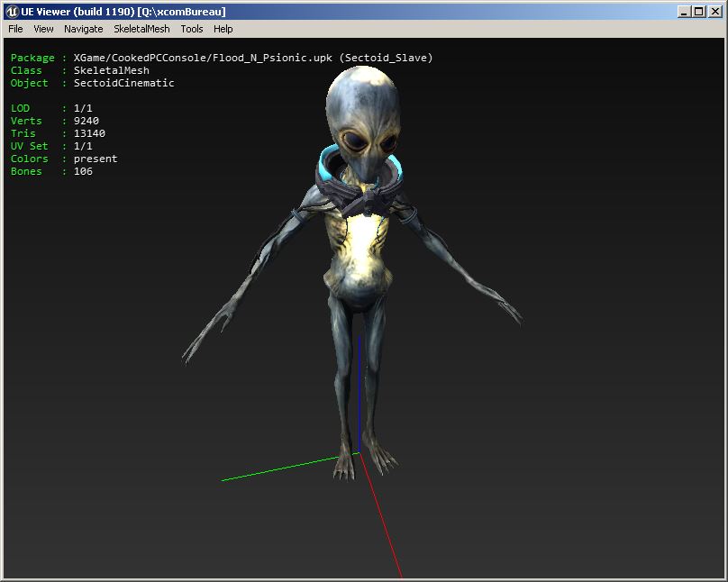This screenshot has width=728, height=582.
Task: Click the 'SectoidCinematic' object name
Action: point(124,83)
